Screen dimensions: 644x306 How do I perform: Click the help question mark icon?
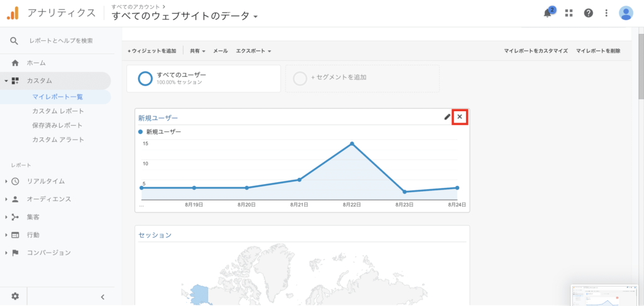pyautogui.click(x=588, y=13)
